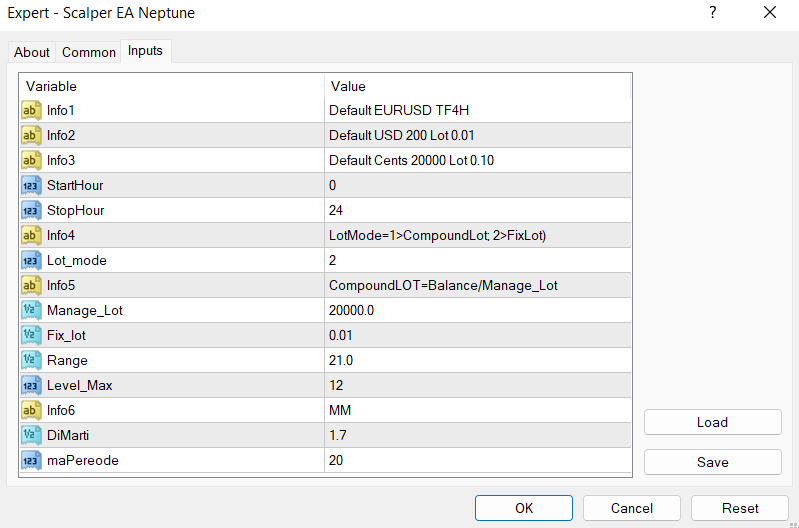
Task: Click the double-type icon beside Manage_Lot
Action: [31, 310]
